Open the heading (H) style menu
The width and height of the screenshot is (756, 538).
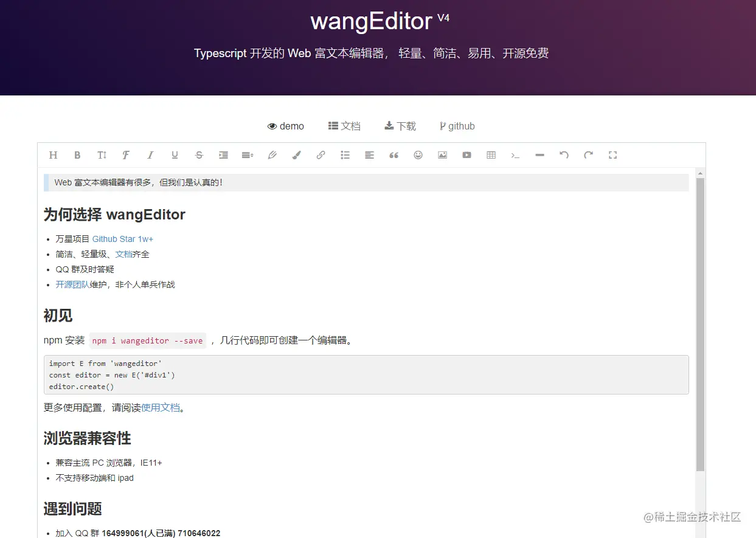pos(53,155)
